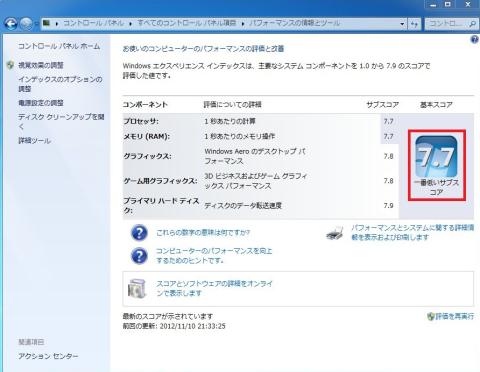Close the control panel window

coord(468,5)
